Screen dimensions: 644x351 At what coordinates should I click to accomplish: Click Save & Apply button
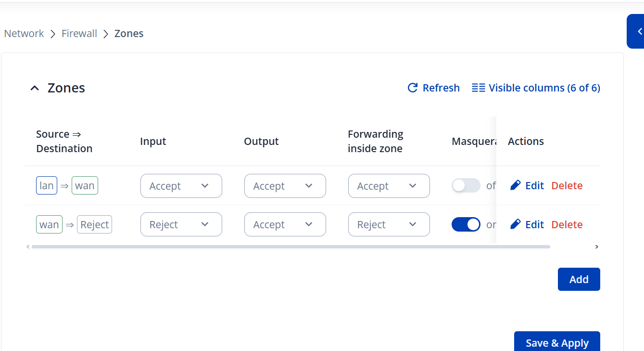click(557, 342)
